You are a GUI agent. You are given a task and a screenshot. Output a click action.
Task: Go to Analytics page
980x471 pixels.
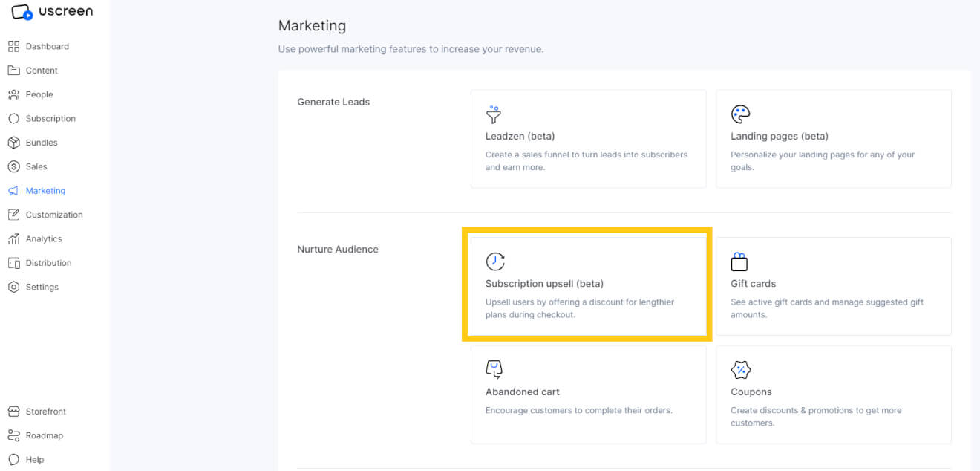[x=44, y=238]
